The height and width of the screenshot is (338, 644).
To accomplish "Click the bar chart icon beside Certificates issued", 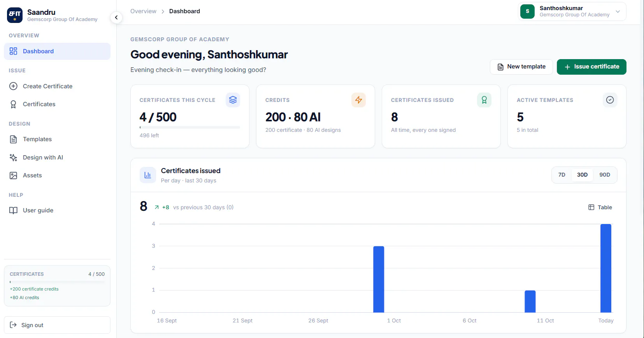I will [x=147, y=175].
